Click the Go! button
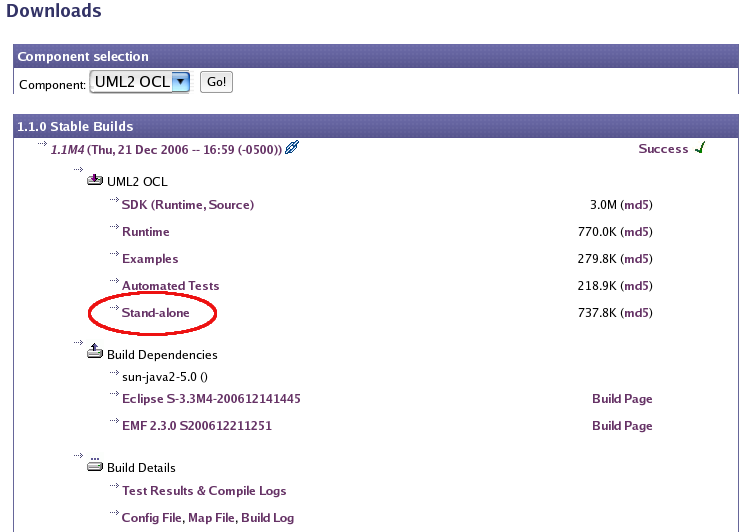Image resolution: width=751 pixels, height=532 pixels. pos(216,82)
